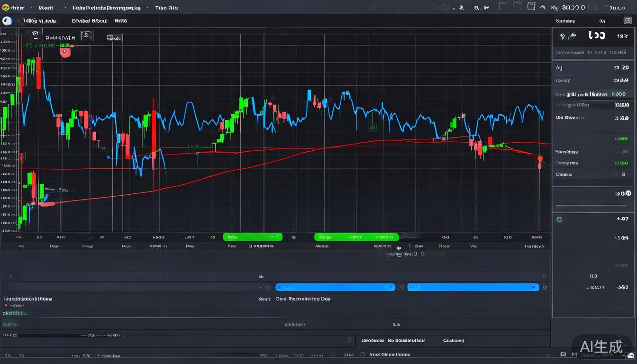Click the first blue slider bar in lower panel
This screenshot has height=364, width=637.
tap(335, 287)
